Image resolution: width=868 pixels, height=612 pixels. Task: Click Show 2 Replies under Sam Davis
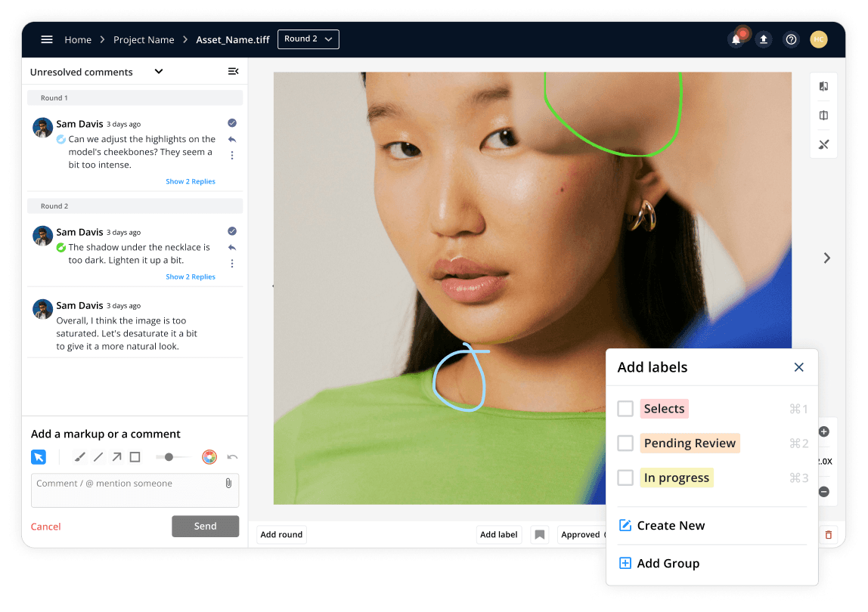(190, 181)
